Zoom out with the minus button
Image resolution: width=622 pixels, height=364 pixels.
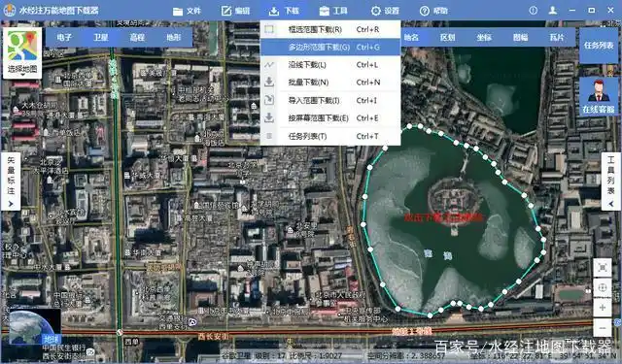[603, 328]
